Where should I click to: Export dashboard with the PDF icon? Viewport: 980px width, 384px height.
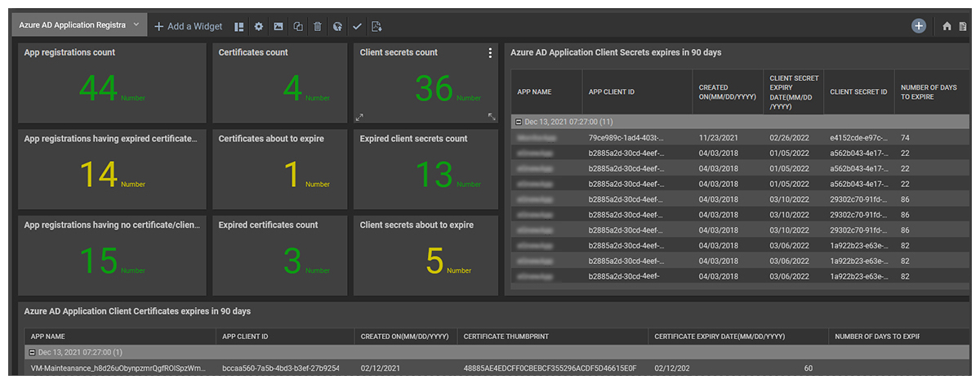pos(376,26)
